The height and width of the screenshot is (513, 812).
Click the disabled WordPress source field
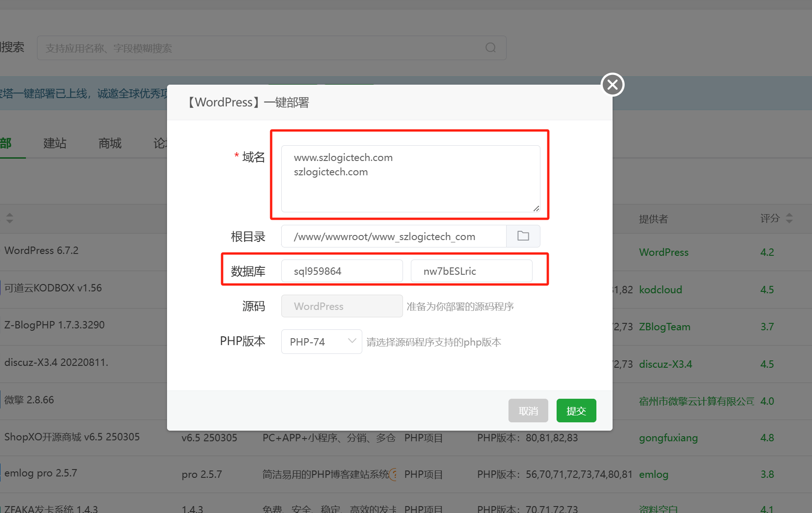[342, 306]
